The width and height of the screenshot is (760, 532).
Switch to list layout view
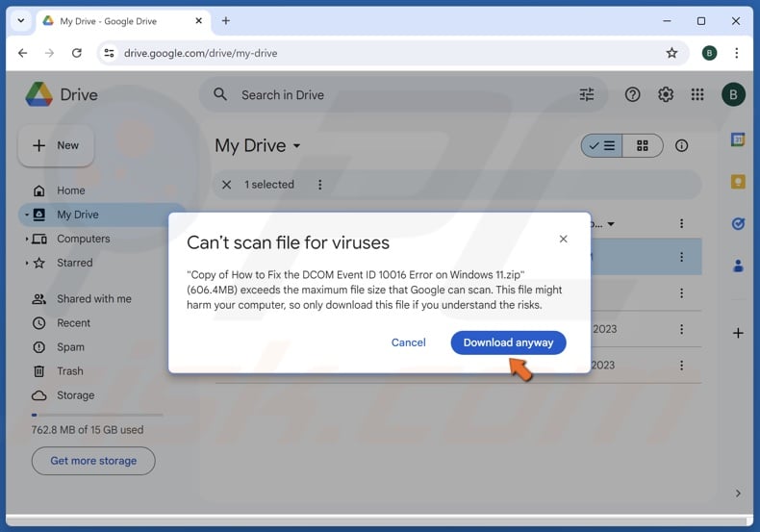601,146
